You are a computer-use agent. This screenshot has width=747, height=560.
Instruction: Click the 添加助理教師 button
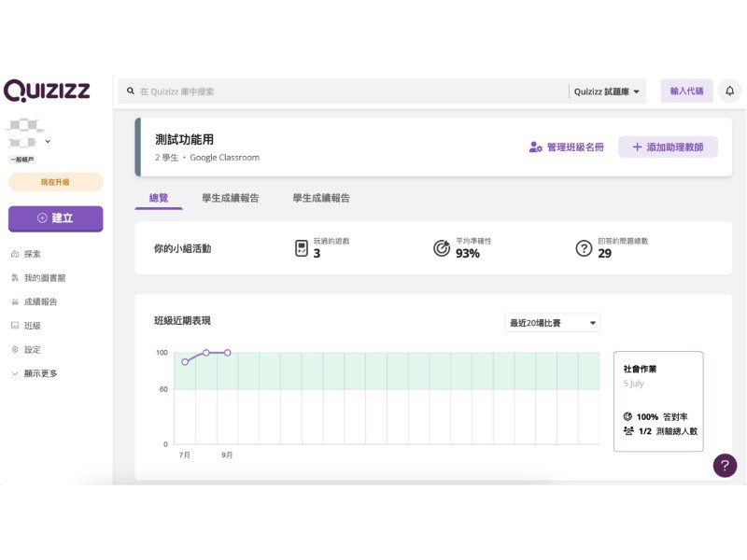click(x=668, y=147)
